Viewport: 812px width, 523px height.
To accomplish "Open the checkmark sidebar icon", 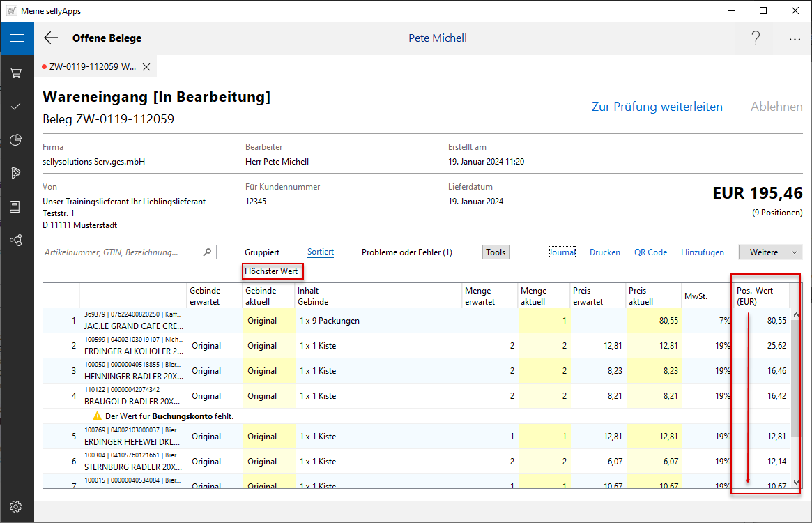I will tap(17, 107).
